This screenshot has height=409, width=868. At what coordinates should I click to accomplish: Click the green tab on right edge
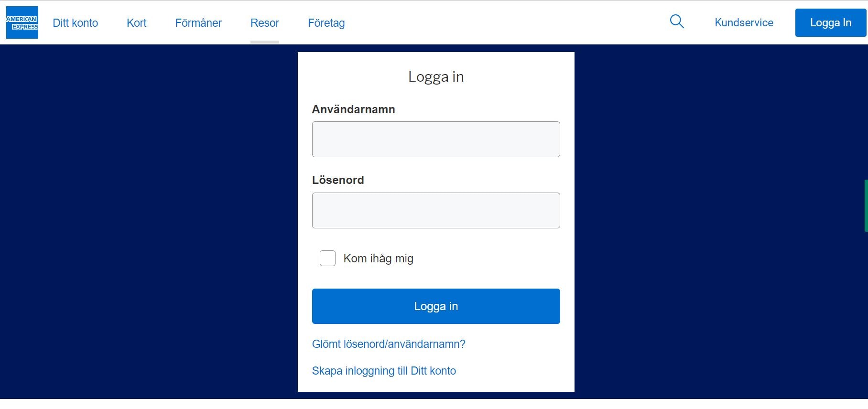point(866,205)
